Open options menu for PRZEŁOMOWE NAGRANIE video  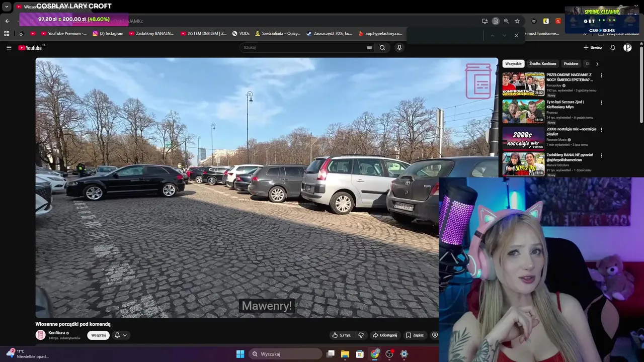(x=601, y=75)
